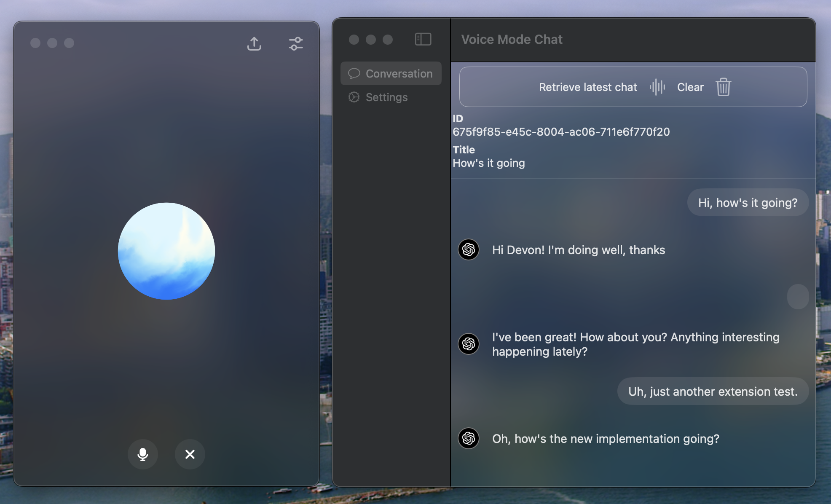Click ChatGPT avatar next to "Hi Devon!"

(469, 250)
